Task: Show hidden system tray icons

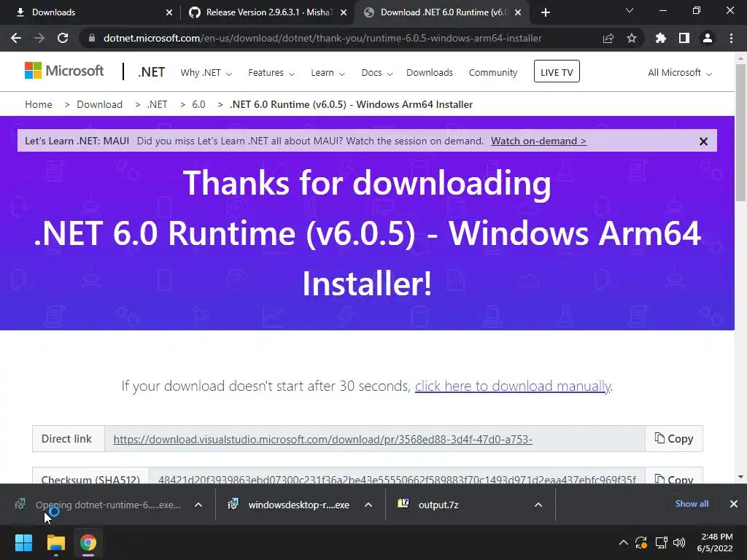Action: (x=623, y=542)
